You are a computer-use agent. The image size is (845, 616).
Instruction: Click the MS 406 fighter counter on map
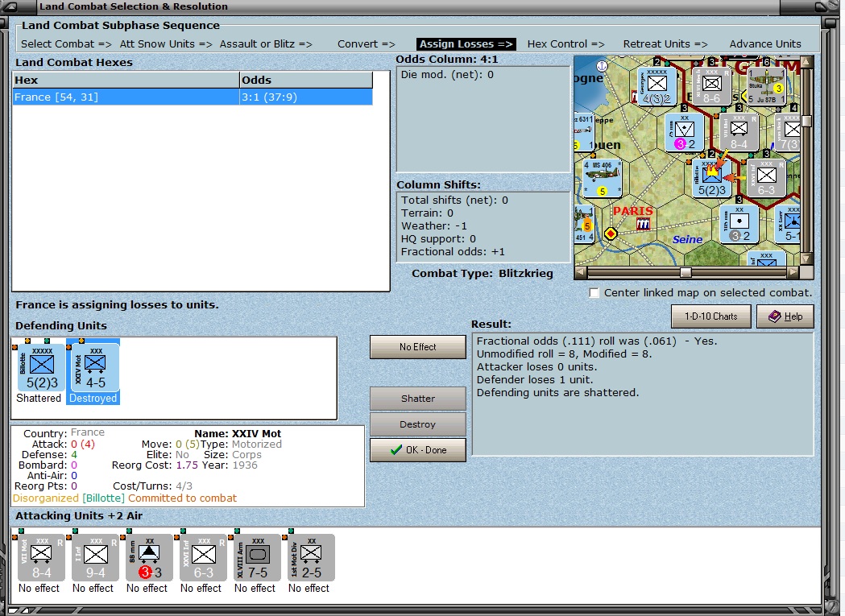pyautogui.click(x=602, y=179)
